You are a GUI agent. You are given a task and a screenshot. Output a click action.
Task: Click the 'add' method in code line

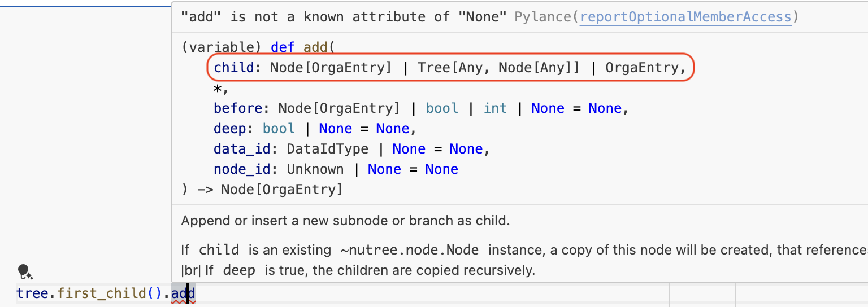[183, 293]
